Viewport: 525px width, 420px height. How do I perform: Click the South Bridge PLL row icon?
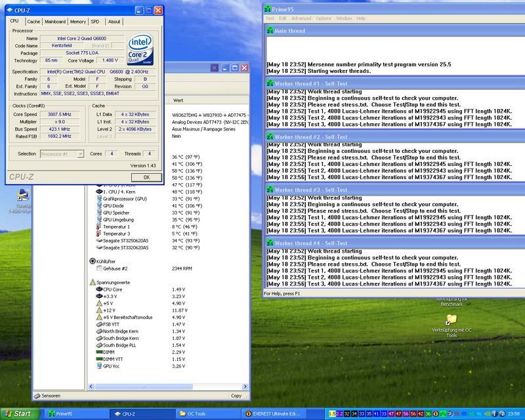click(x=99, y=345)
